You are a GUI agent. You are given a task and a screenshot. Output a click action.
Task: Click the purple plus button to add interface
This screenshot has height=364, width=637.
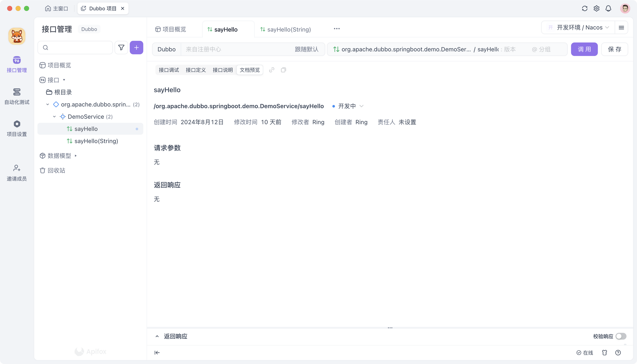(x=136, y=47)
